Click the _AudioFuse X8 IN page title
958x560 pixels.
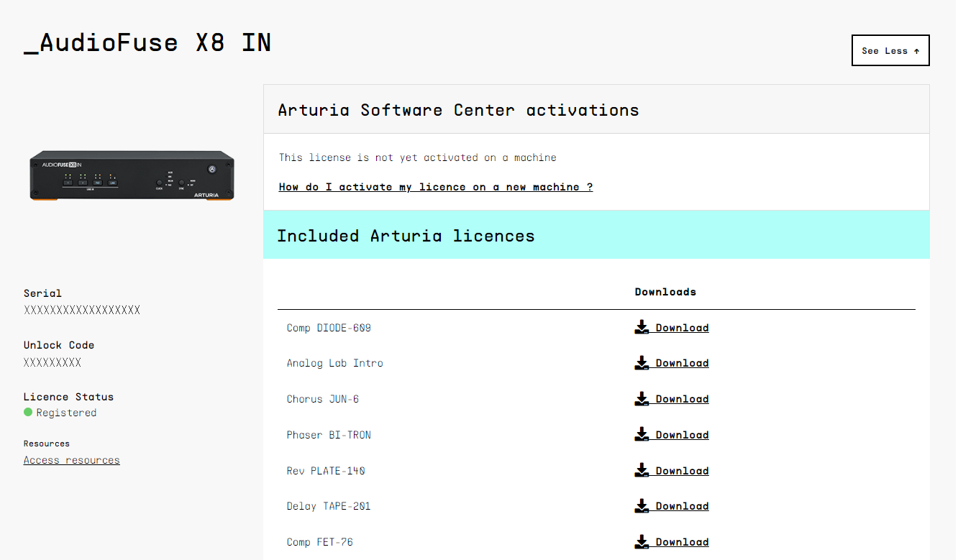pyautogui.click(x=147, y=42)
